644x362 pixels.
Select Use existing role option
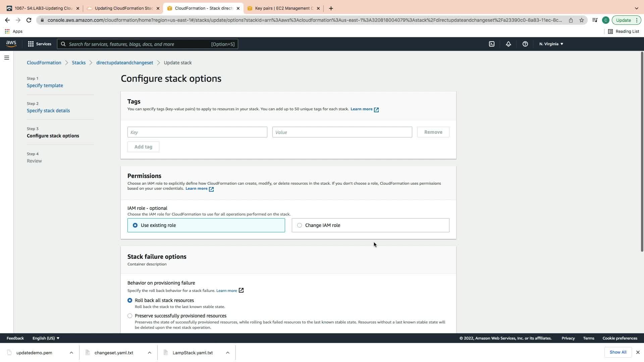click(135, 225)
